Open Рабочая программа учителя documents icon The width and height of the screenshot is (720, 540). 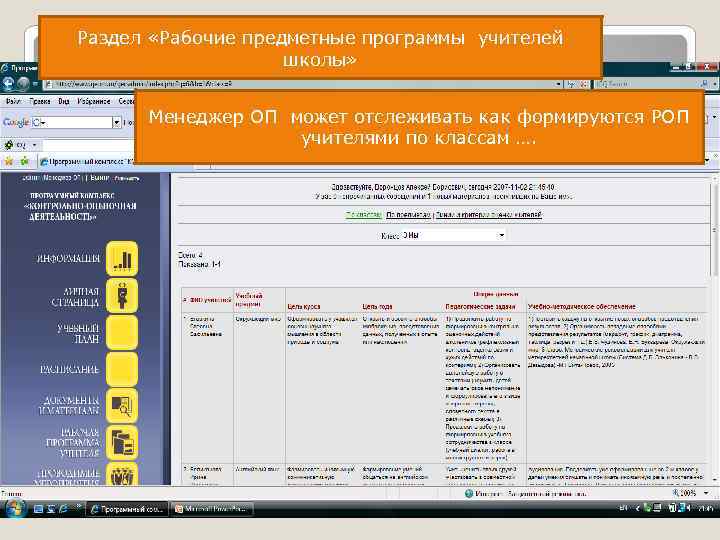point(122,443)
